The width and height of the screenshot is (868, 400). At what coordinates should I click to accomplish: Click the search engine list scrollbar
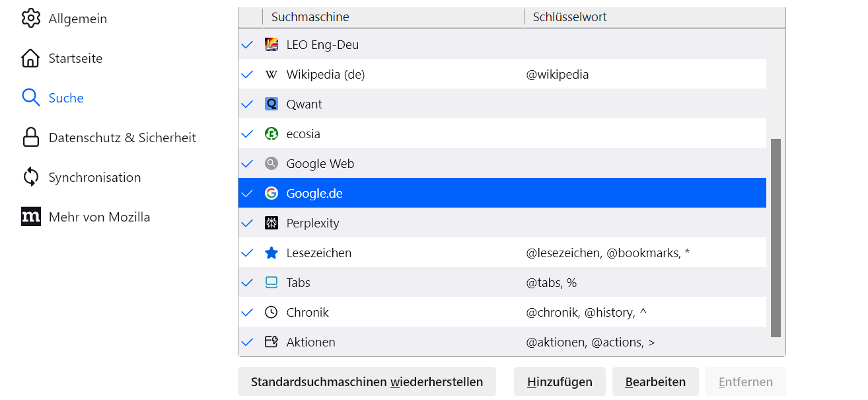tap(776, 238)
